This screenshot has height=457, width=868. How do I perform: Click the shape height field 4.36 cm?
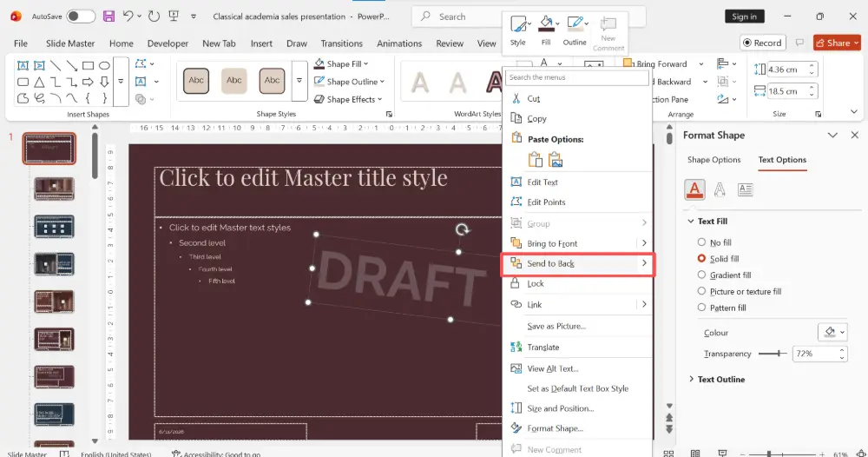pyautogui.click(x=786, y=70)
